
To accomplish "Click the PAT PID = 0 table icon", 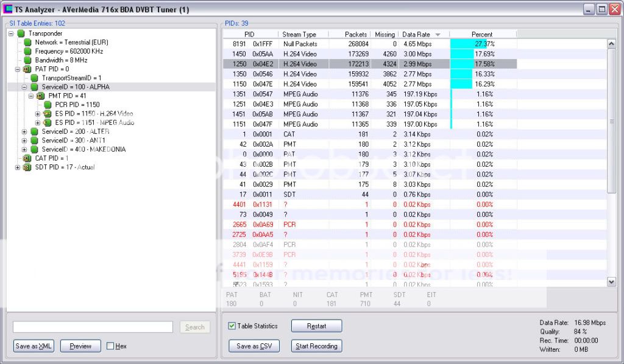I will point(27,69).
